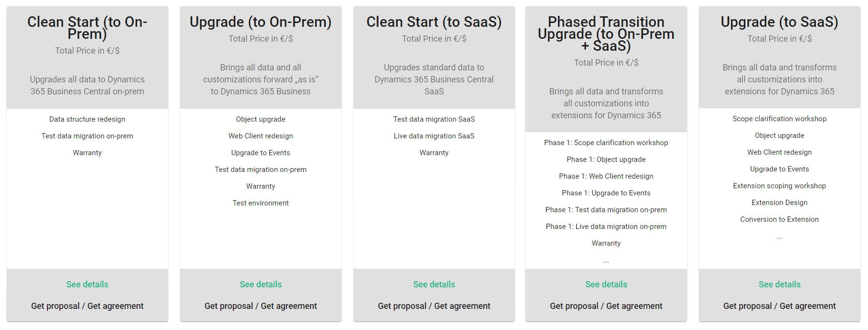The width and height of the screenshot is (868, 330).
Task: Open See details for Upgrade (to SaaS)
Action: click(779, 284)
